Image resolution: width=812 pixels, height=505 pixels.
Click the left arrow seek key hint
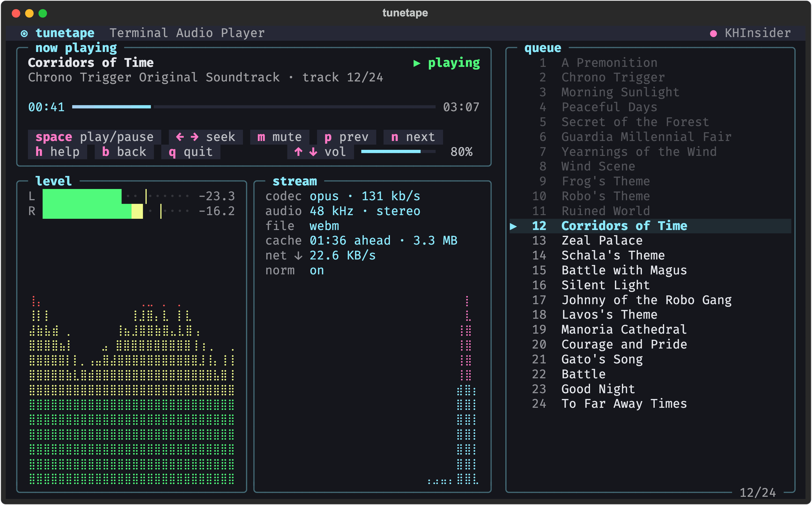pyautogui.click(x=180, y=137)
